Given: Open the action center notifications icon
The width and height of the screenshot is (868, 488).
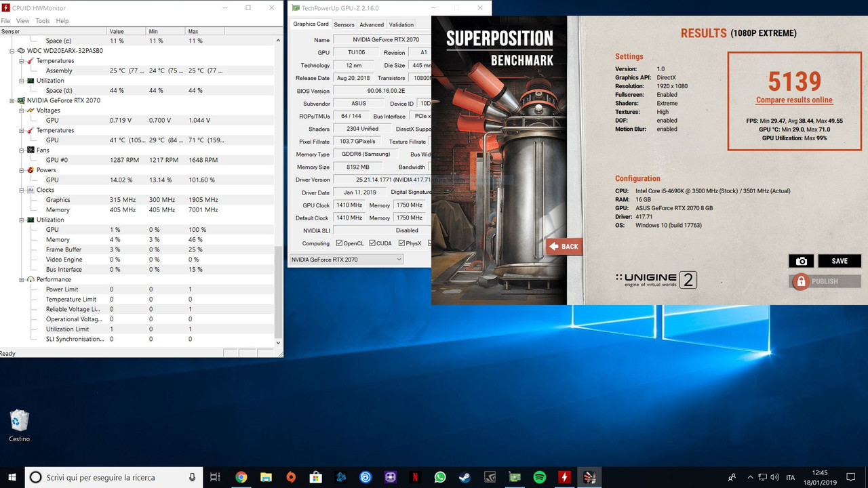Looking at the screenshot, I should click(x=851, y=477).
